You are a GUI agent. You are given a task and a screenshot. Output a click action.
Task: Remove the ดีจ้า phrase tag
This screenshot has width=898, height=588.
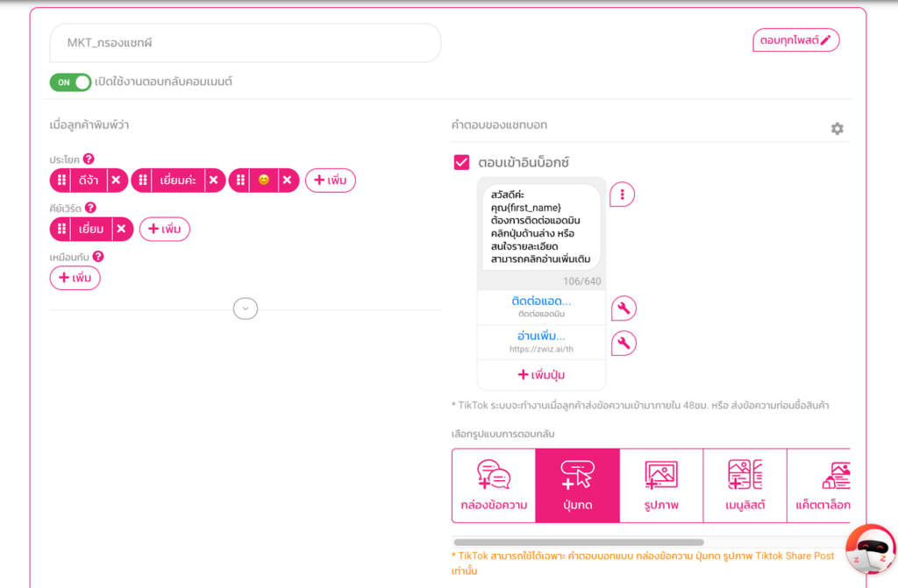(x=116, y=181)
